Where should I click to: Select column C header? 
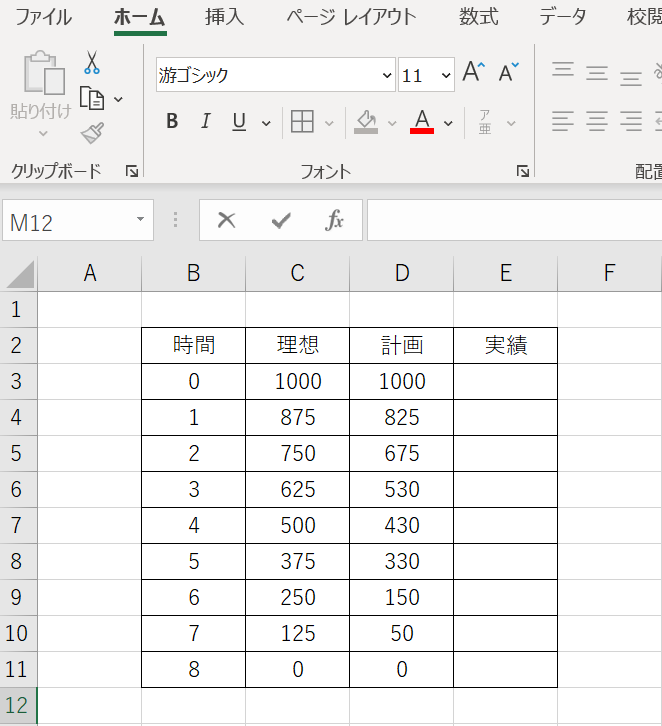tap(297, 273)
